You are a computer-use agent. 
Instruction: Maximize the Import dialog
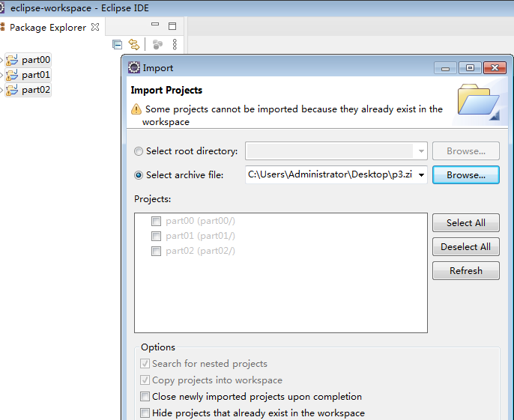(x=470, y=68)
